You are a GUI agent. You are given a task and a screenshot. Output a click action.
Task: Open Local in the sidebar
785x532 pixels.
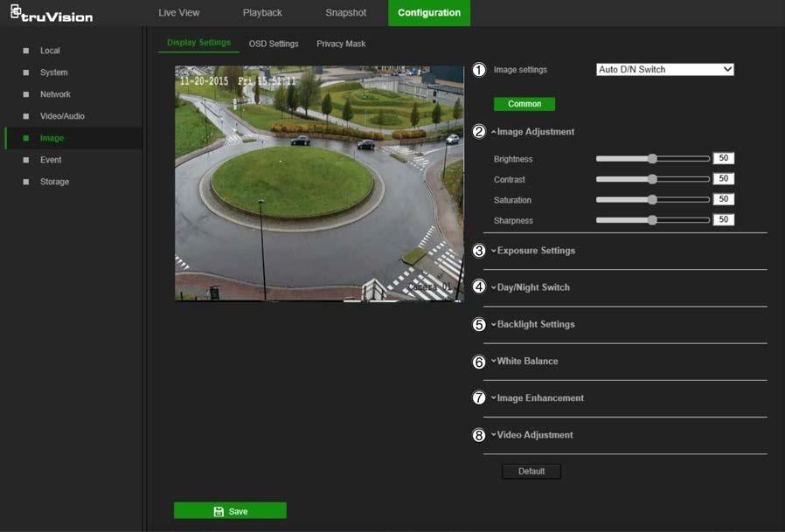[x=50, y=51]
